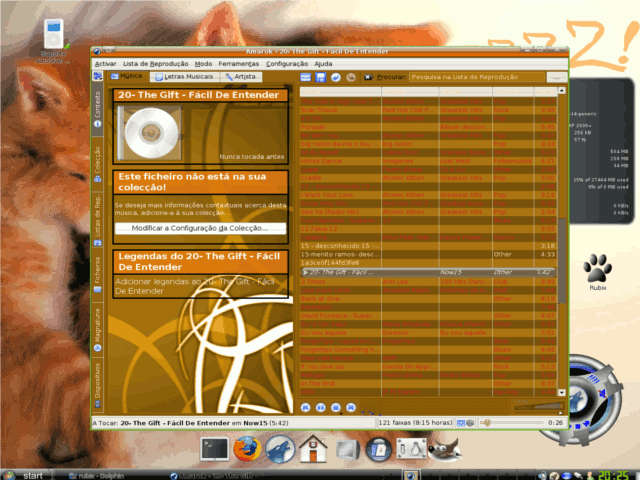Click the 121 faixas status text
The image size is (640, 480).
(x=415, y=423)
